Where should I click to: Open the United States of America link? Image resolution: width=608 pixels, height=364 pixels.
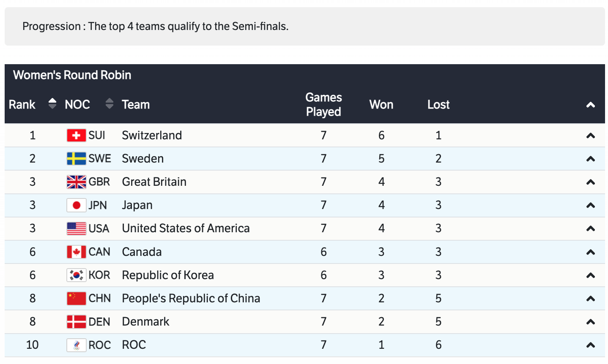click(x=186, y=228)
